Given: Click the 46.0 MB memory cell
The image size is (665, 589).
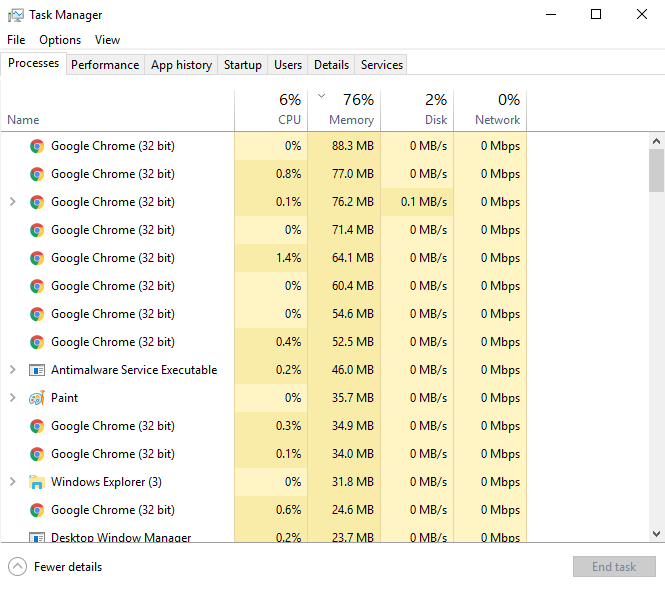Looking at the screenshot, I should [x=344, y=370].
